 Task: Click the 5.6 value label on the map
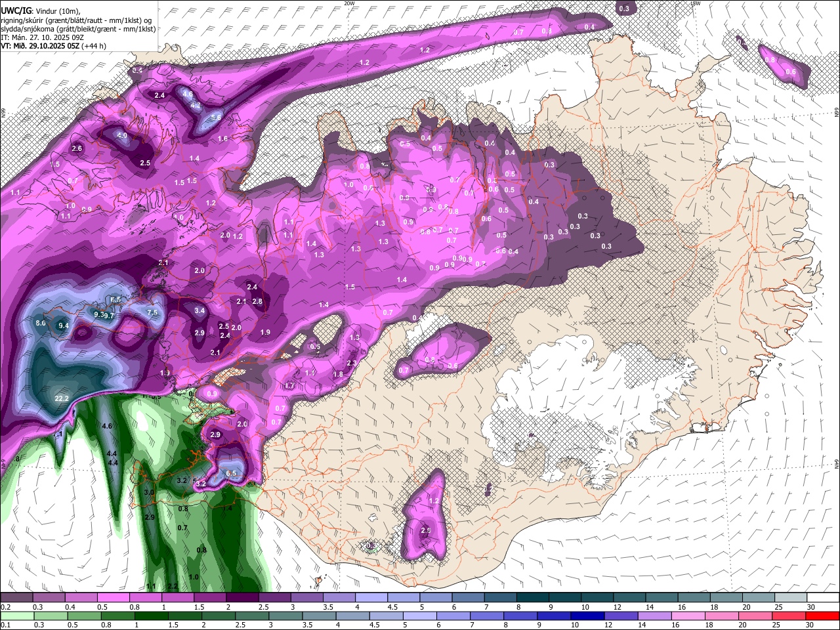coord(216,117)
